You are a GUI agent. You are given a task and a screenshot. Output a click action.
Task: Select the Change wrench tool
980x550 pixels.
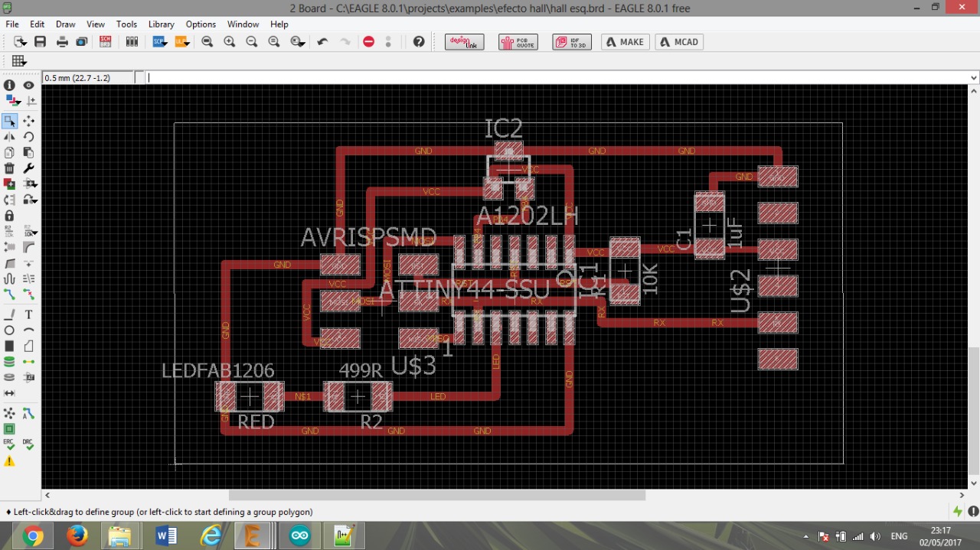28,168
